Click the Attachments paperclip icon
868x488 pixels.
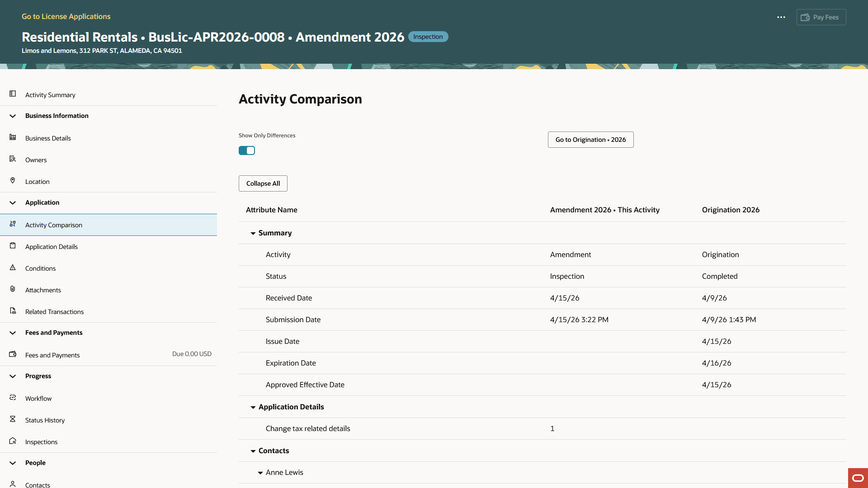13,289
